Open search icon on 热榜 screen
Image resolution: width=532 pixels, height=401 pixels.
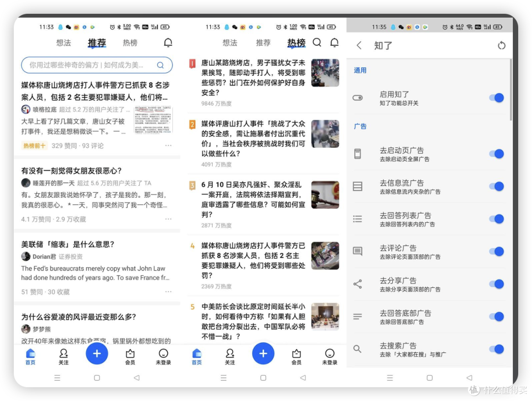(317, 42)
